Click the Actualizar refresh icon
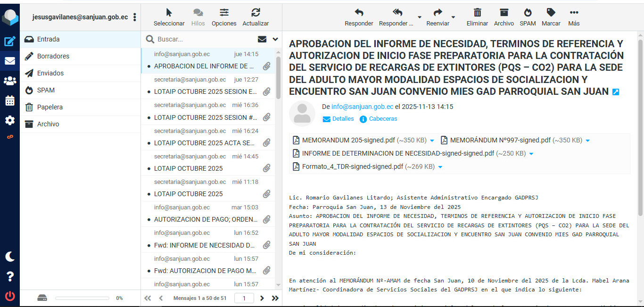This screenshot has width=644, height=307. click(x=256, y=17)
